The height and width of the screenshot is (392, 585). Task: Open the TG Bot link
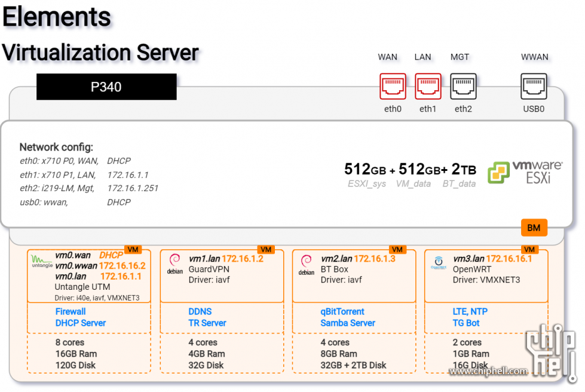tap(466, 323)
